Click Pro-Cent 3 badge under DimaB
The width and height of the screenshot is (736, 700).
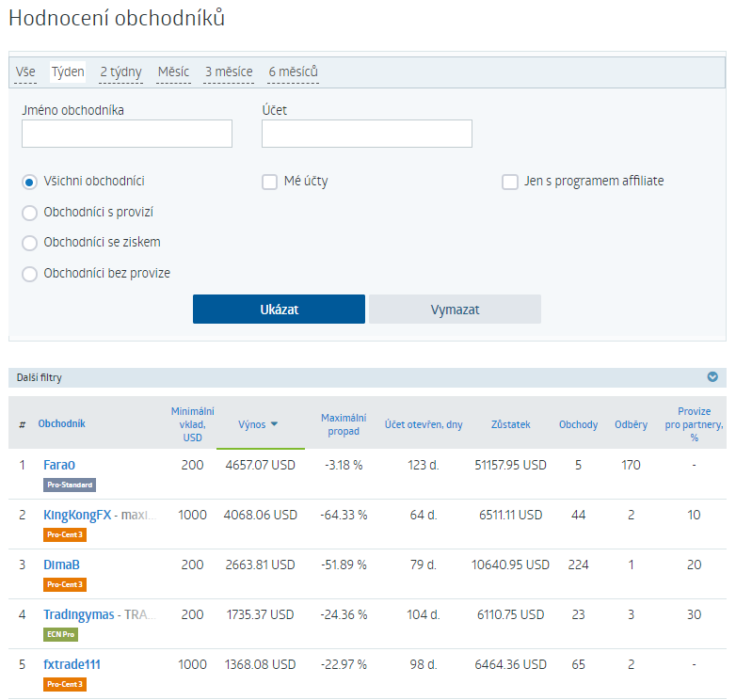[65, 584]
